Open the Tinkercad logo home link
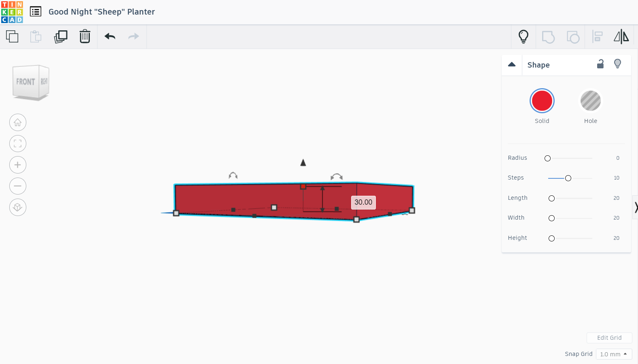638x364 pixels. [x=12, y=12]
